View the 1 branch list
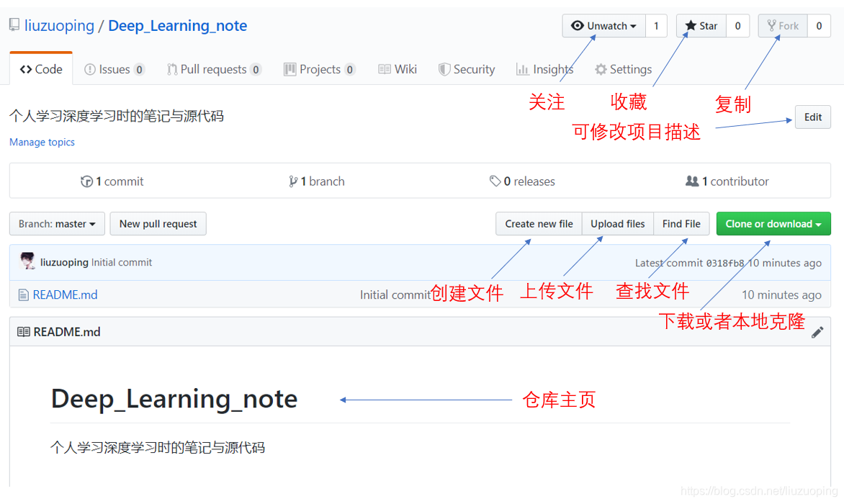This screenshot has height=504, width=844. [x=317, y=181]
